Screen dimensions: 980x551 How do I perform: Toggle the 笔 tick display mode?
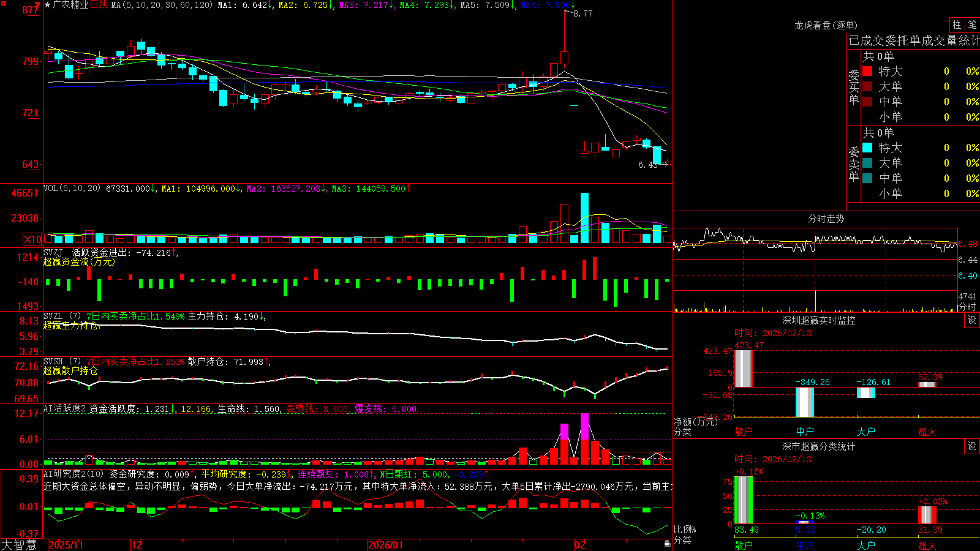[973, 24]
